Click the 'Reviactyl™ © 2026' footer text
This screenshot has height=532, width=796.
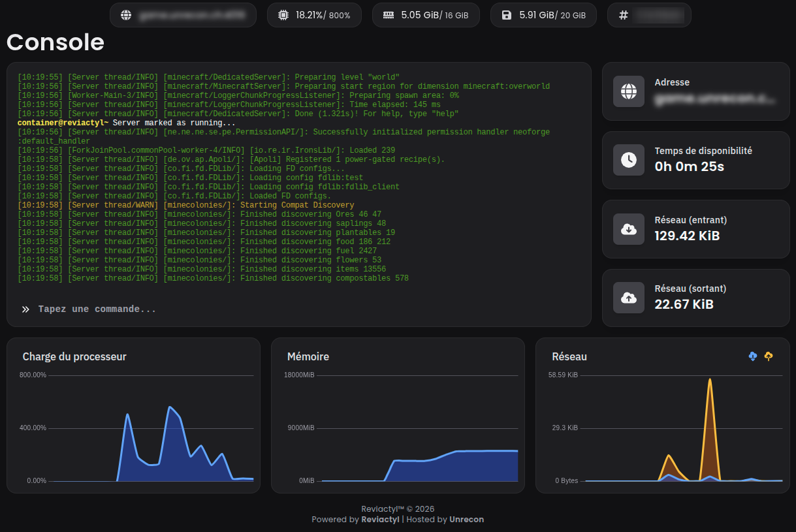coord(398,509)
